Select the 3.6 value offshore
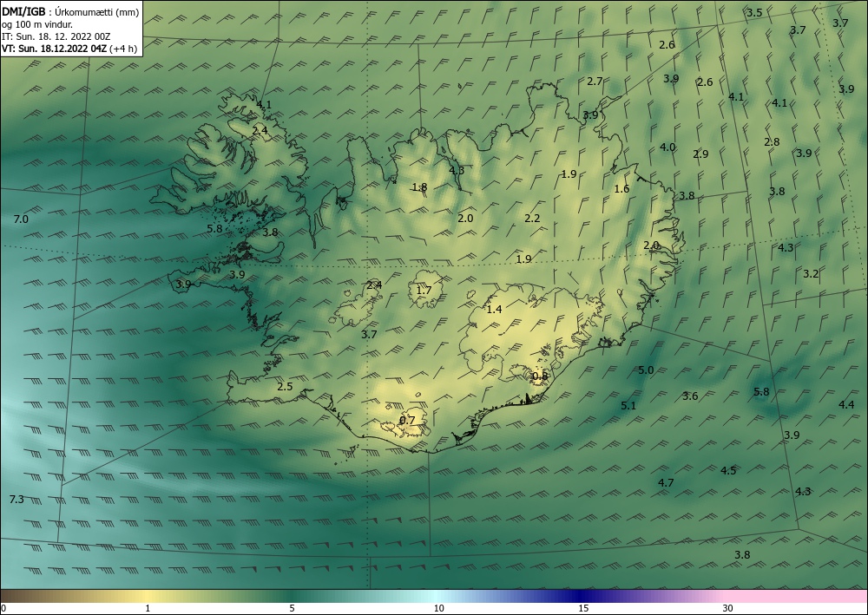Viewport: 868px width, 615px height. 690,396
